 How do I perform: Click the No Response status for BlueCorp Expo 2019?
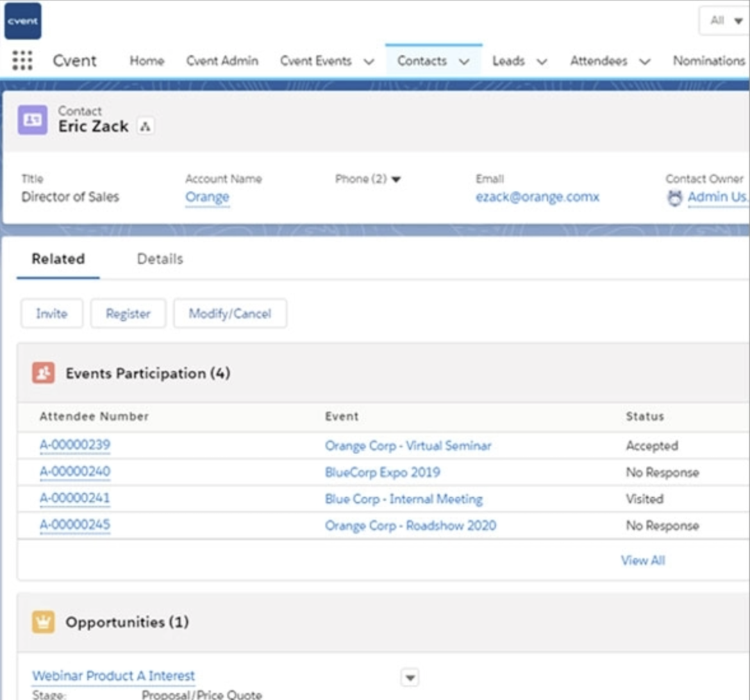[662, 473]
